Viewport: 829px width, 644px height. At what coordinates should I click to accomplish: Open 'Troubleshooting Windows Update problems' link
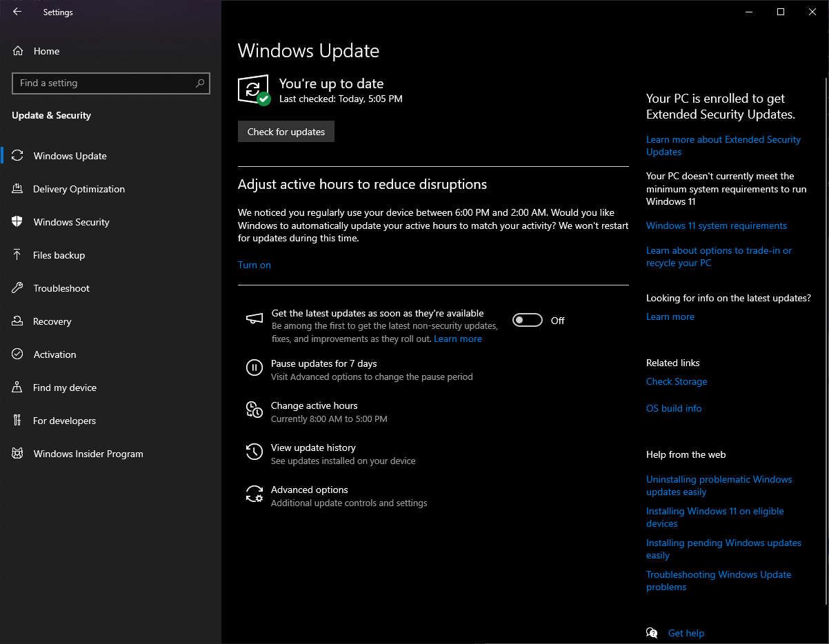point(719,581)
